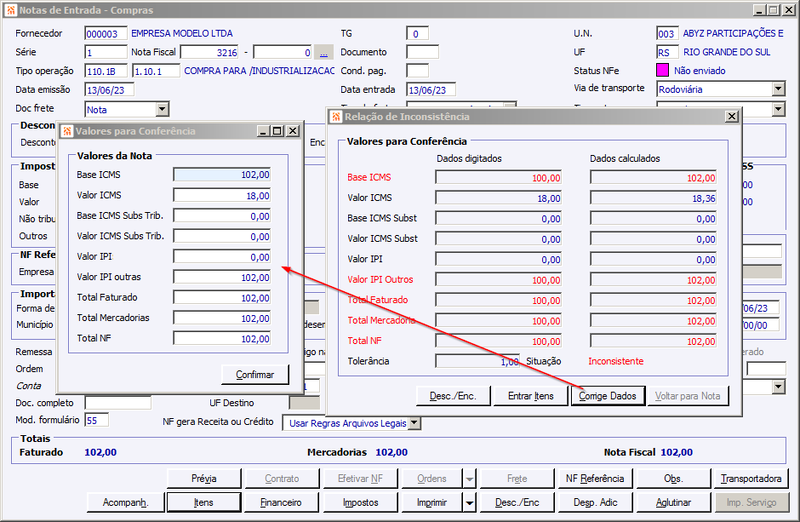
Task: Click the Total NF field in Valores da Nota
Action: tap(222, 338)
